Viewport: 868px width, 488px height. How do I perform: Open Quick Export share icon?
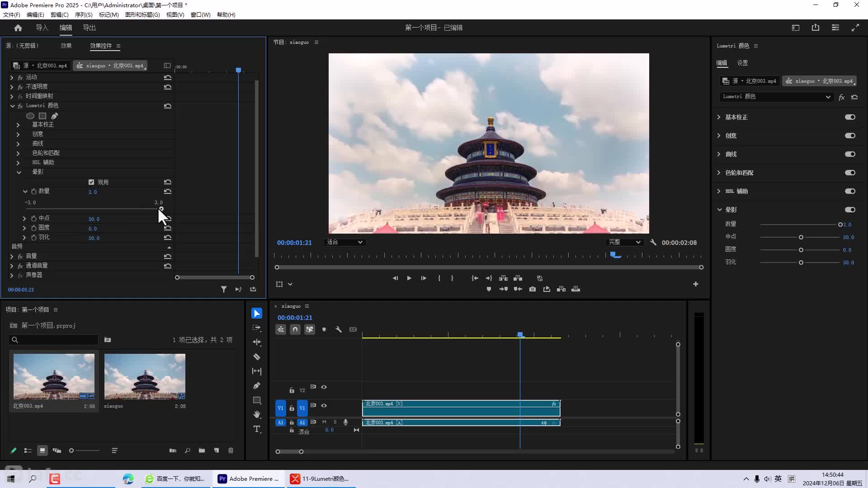click(816, 28)
